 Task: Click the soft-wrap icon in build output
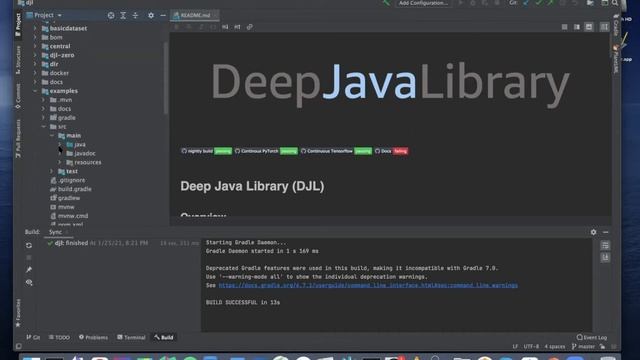coord(605,245)
